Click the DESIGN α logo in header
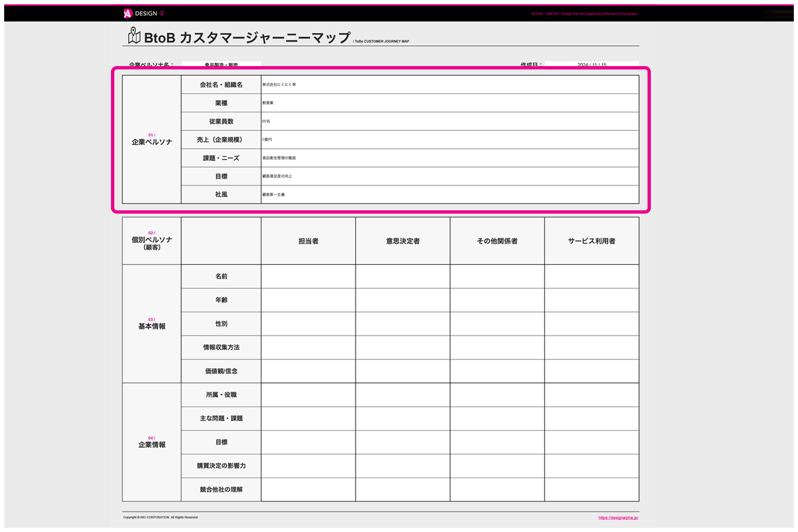798x532 pixels. (x=144, y=13)
